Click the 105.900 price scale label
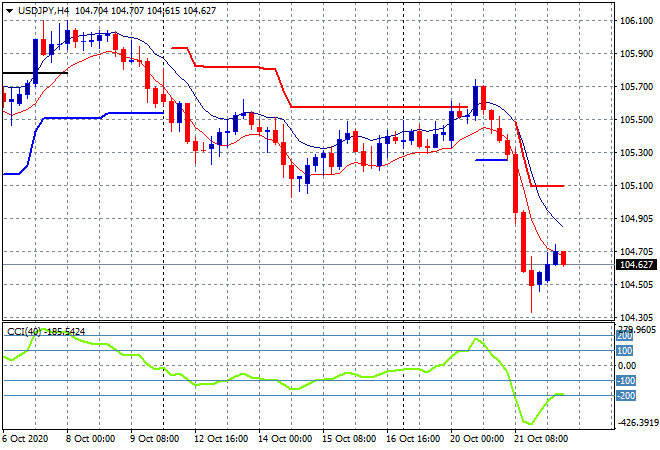 [x=636, y=53]
